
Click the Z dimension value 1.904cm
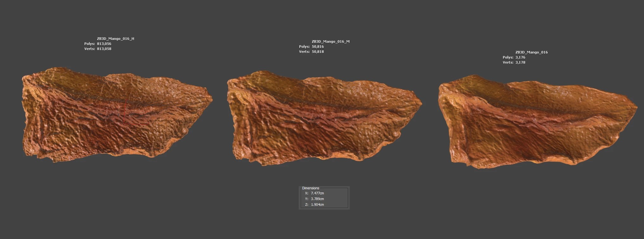coord(317,204)
